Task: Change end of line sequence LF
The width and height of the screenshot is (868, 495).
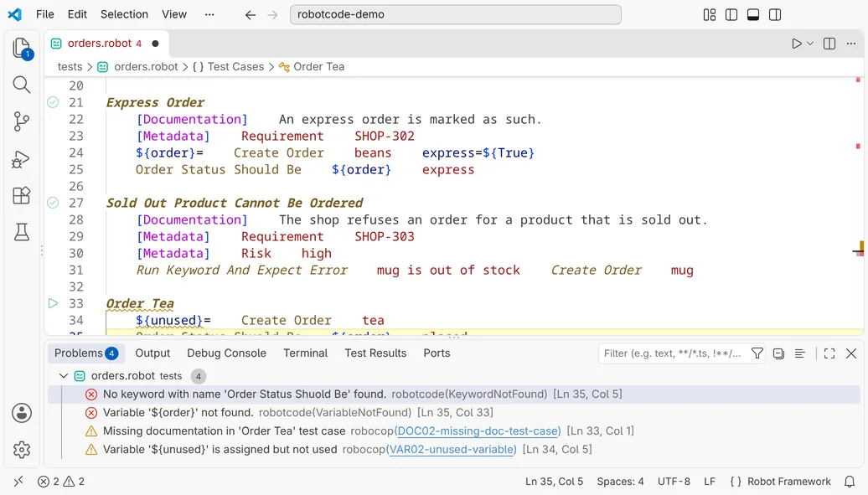Action: coord(710,481)
